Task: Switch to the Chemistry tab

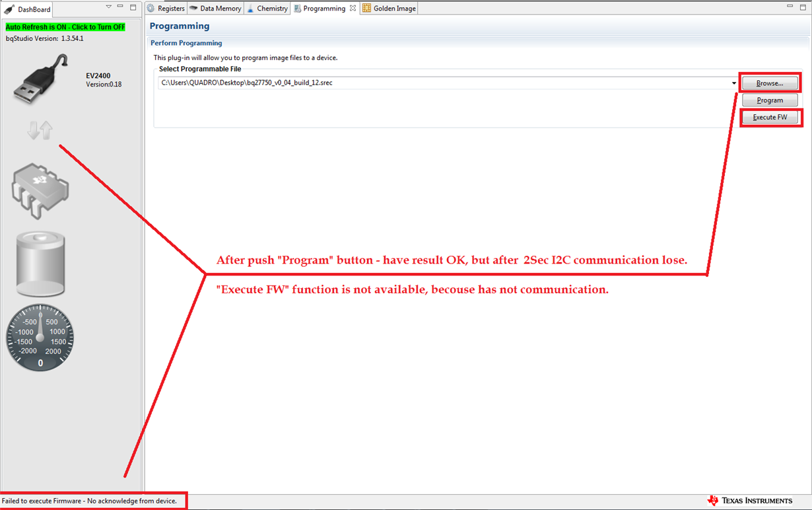Action: click(x=267, y=9)
